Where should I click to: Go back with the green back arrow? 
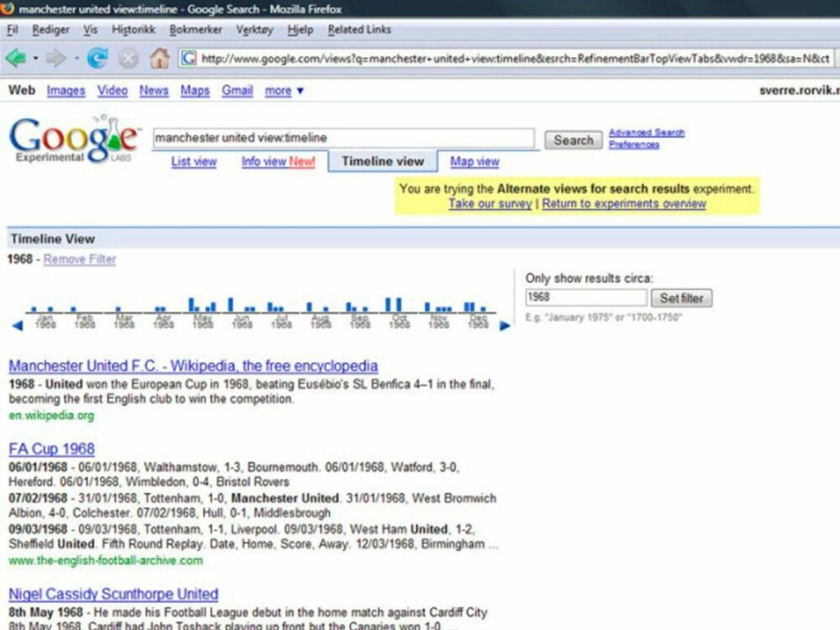point(15,58)
